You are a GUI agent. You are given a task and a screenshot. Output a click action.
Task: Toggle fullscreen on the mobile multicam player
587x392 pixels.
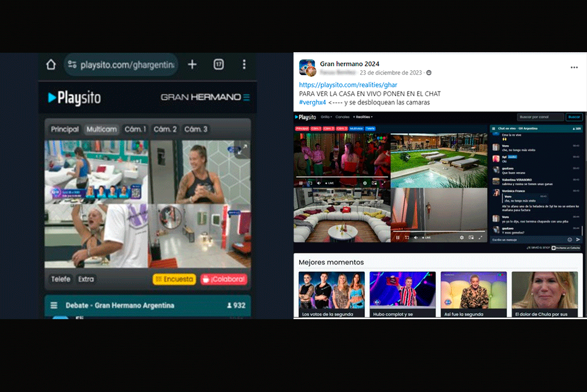[x=242, y=149]
